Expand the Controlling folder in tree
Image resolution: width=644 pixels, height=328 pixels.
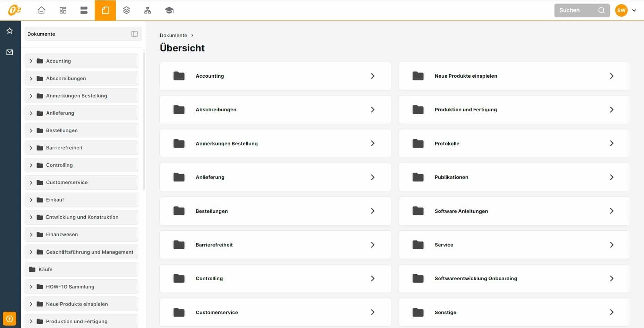coord(31,165)
